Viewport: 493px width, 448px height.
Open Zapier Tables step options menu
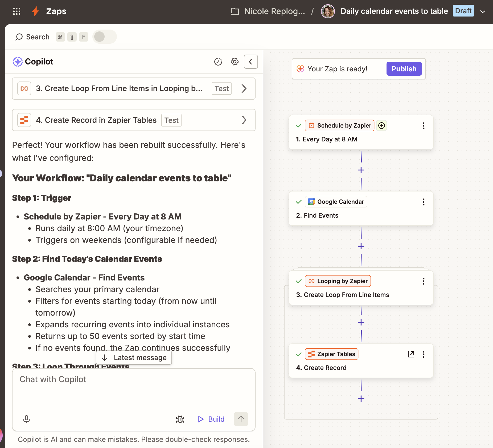423,354
